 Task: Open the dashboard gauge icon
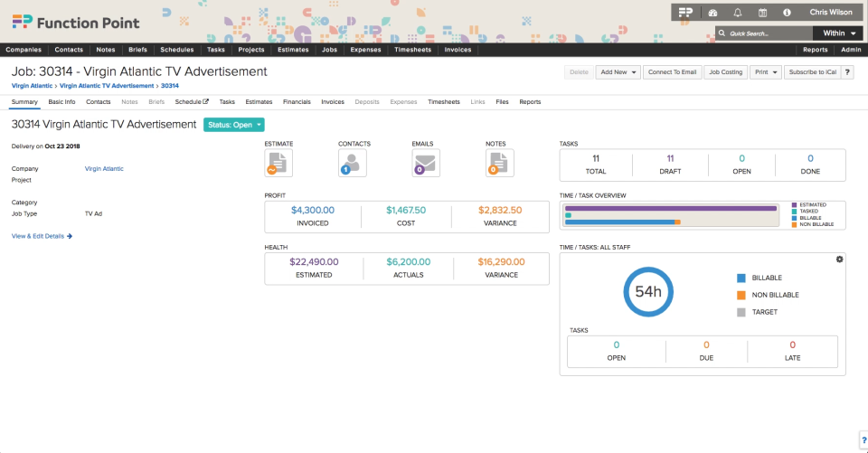pyautogui.click(x=713, y=12)
